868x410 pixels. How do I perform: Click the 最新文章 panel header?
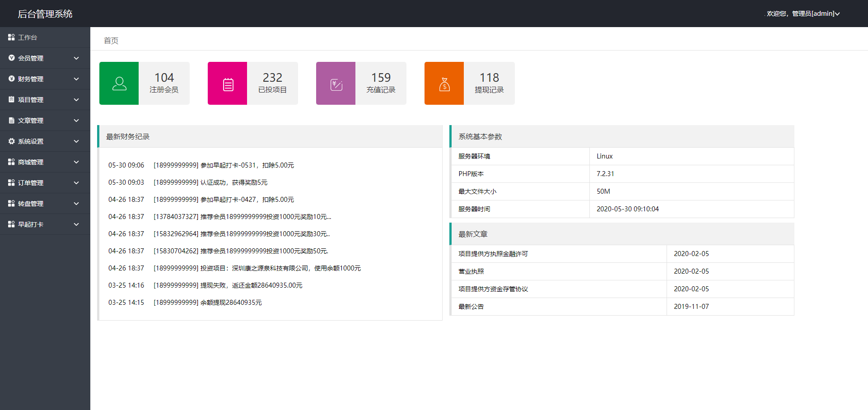pyautogui.click(x=622, y=234)
